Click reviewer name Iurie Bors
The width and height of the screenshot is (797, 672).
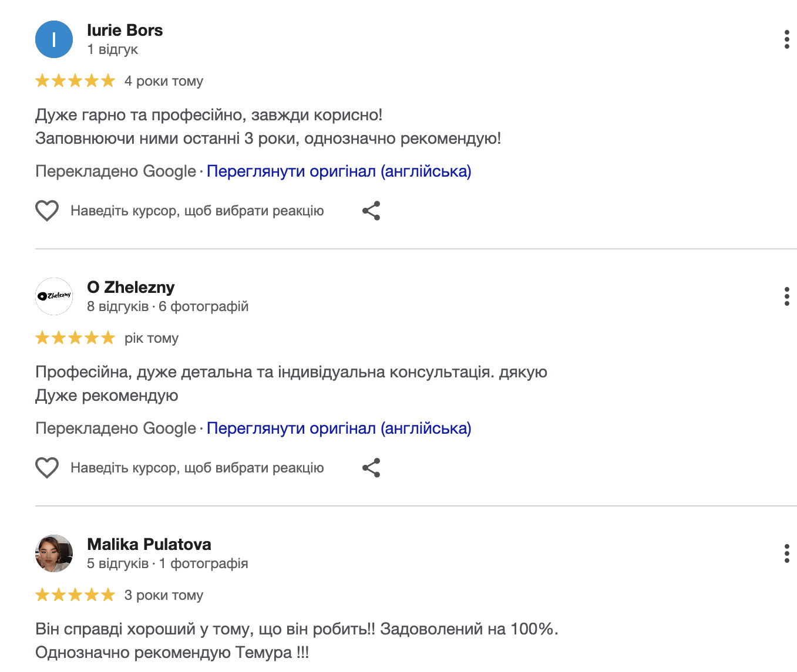point(125,31)
